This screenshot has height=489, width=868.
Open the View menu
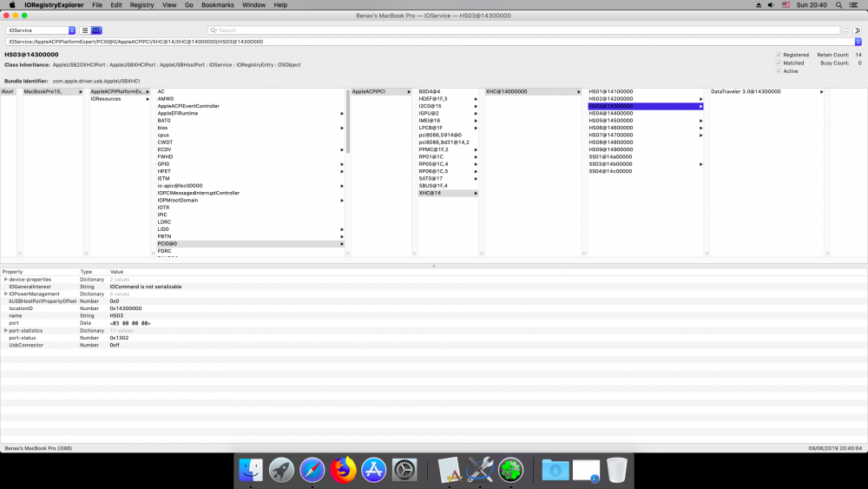pos(169,5)
